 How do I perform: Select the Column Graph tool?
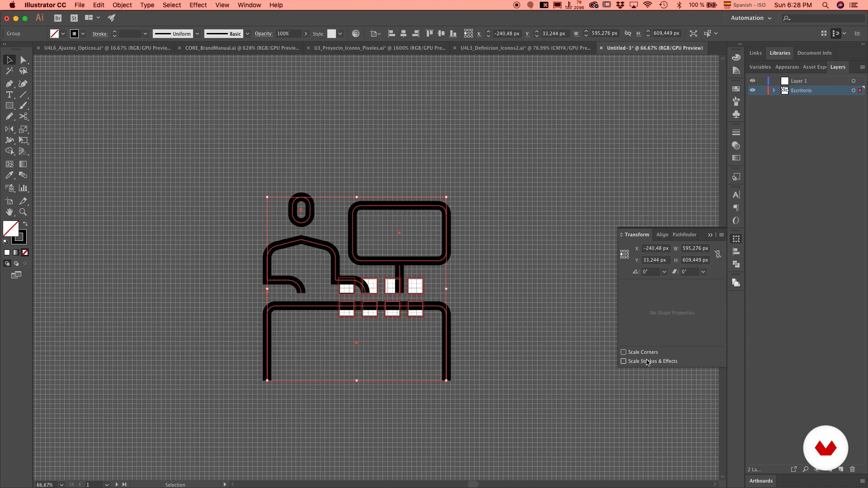pos(24,188)
